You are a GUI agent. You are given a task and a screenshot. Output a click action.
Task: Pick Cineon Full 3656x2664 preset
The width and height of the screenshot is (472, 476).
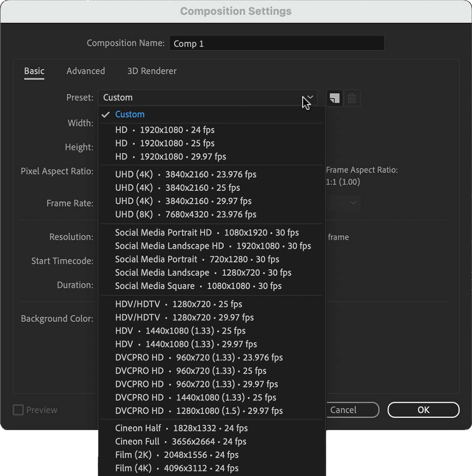point(212,442)
